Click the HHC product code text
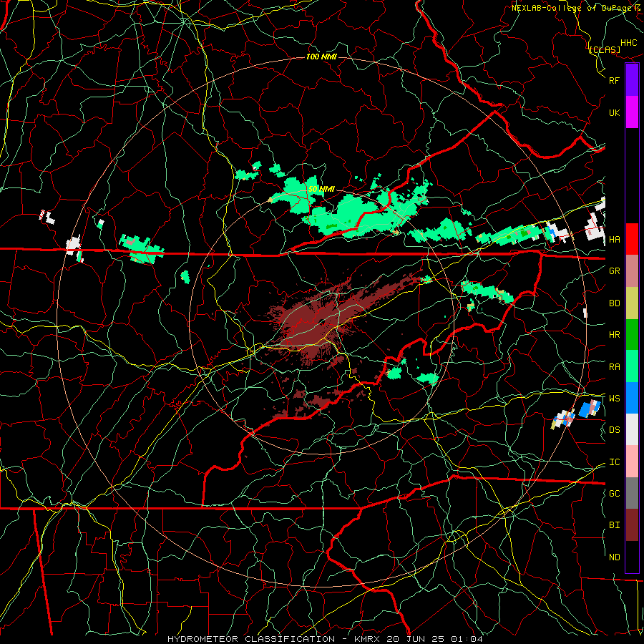644x644 pixels. tap(629, 43)
